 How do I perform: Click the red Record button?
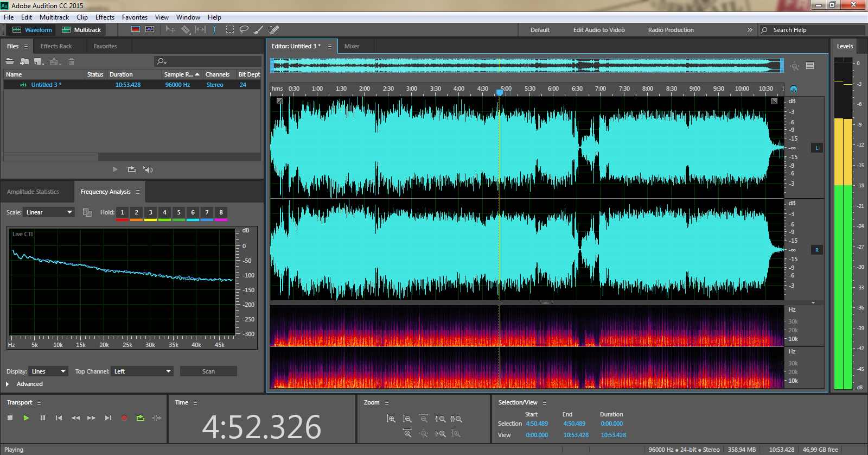(x=124, y=418)
